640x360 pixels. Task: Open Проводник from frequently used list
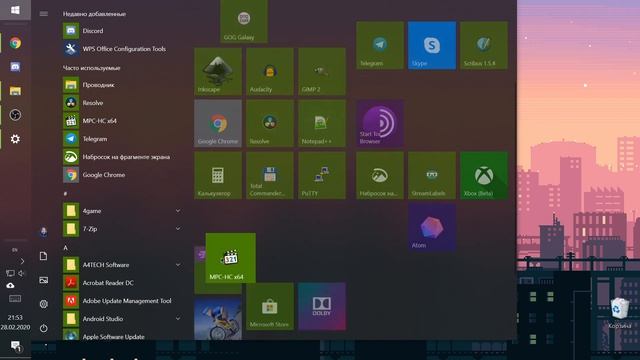click(x=122, y=85)
